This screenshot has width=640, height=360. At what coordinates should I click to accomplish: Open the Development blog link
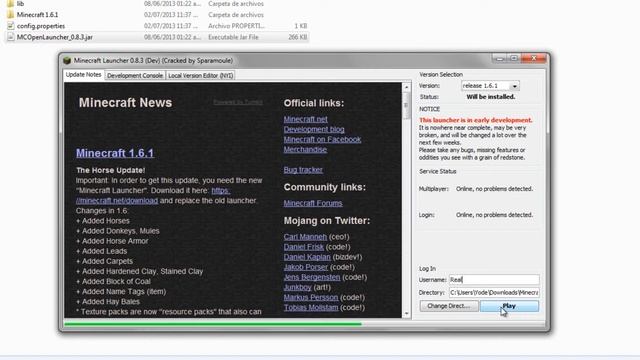[x=314, y=129]
